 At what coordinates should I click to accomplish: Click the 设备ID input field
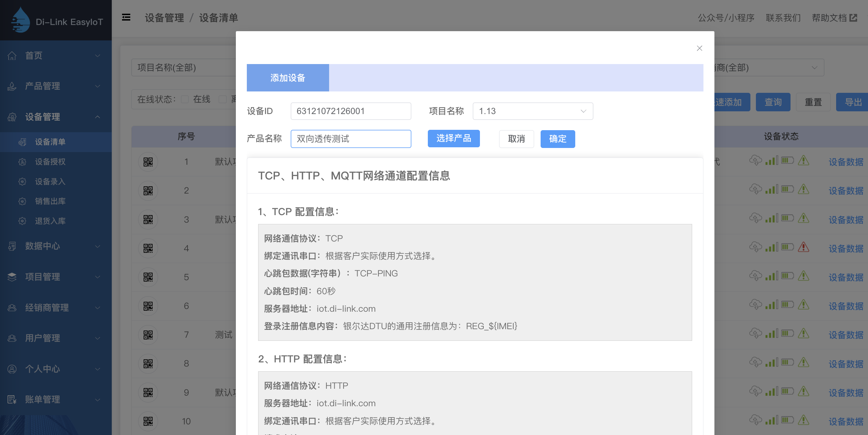[x=351, y=111]
